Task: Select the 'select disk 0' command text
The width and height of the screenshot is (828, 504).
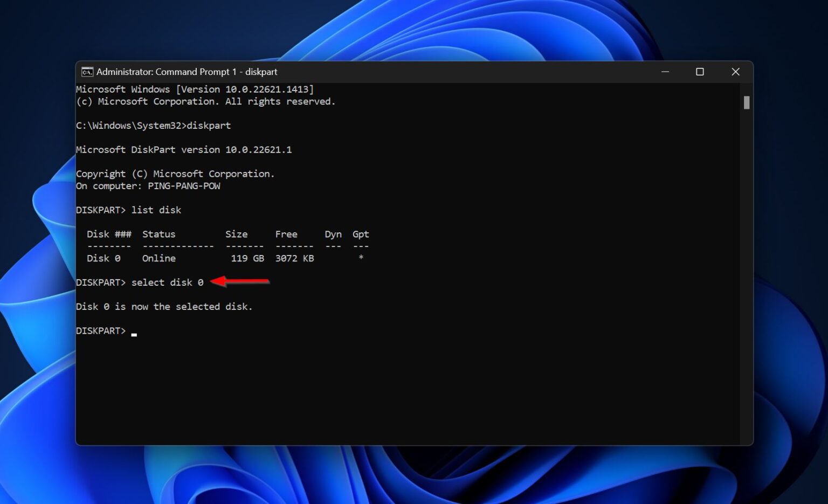Action: 168,282
